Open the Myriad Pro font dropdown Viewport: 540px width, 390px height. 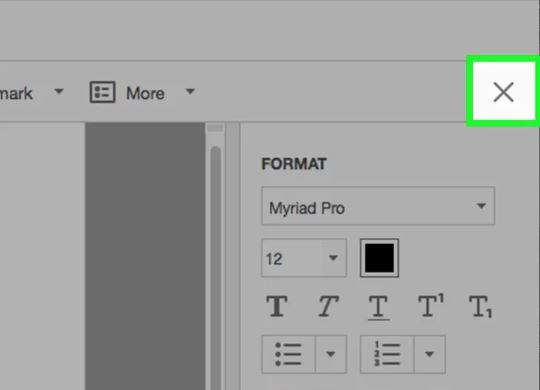pos(378,206)
